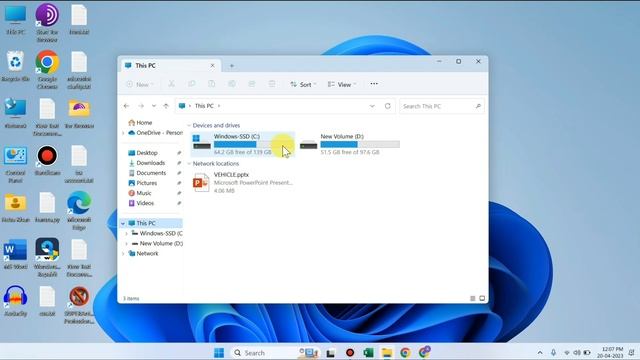Select the VEHICLE.pptx file
Screen dimensions: 640x360
coord(243,182)
